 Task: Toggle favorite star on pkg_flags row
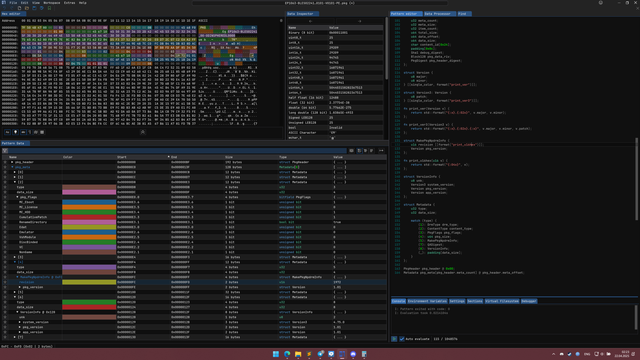point(5,197)
